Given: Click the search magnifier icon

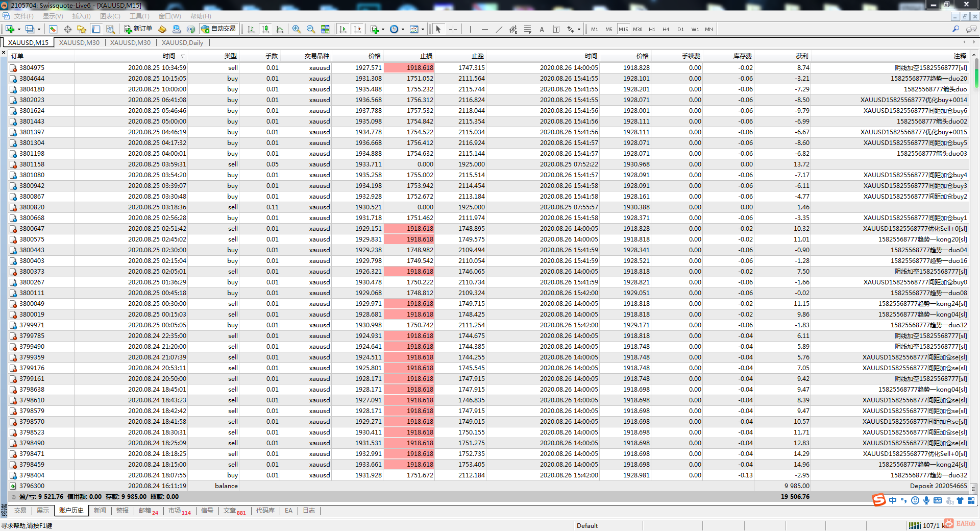Looking at the screenshot, I should tap(956, 29).
